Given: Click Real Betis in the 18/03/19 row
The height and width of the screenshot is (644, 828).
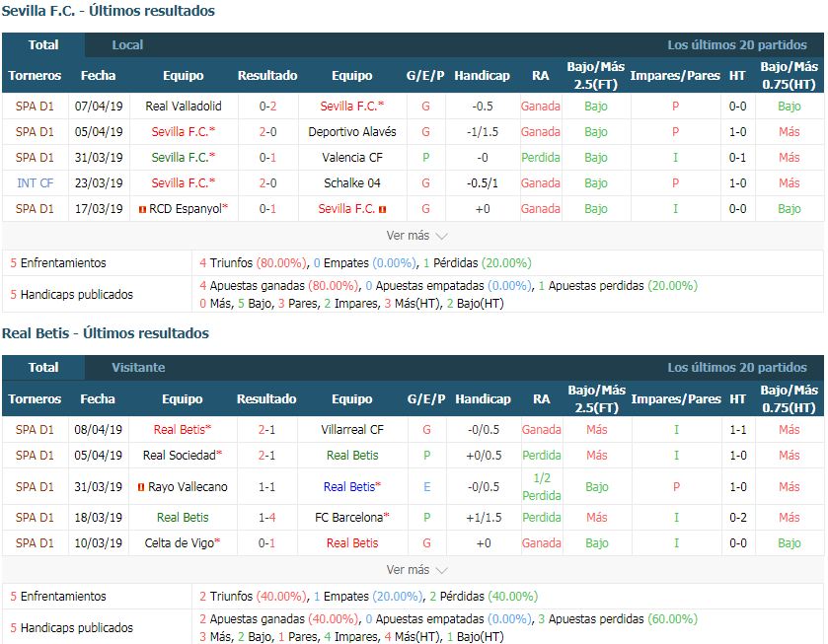Looking at the screenshot, I should coord(183,518).
